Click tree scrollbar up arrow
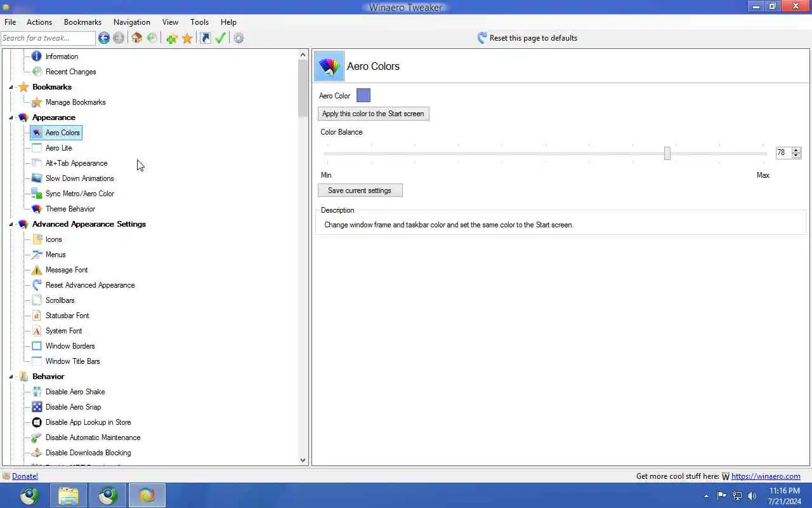Viewport: 812px width, 508px height. coord(303,55)
